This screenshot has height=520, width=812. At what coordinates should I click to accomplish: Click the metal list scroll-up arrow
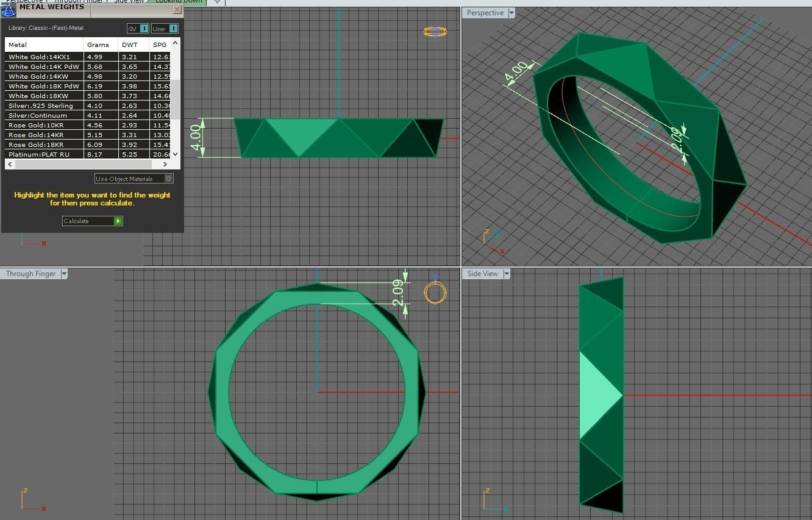pos(176,43)
